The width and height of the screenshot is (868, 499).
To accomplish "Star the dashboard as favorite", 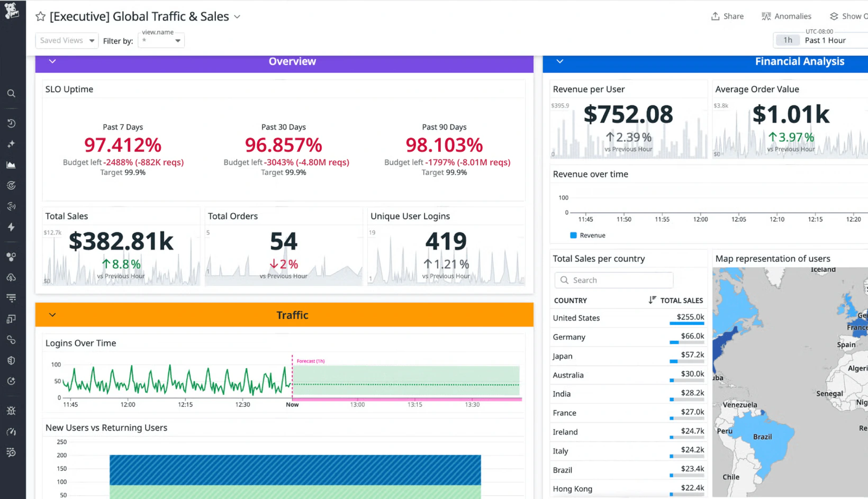I will 40,16.
